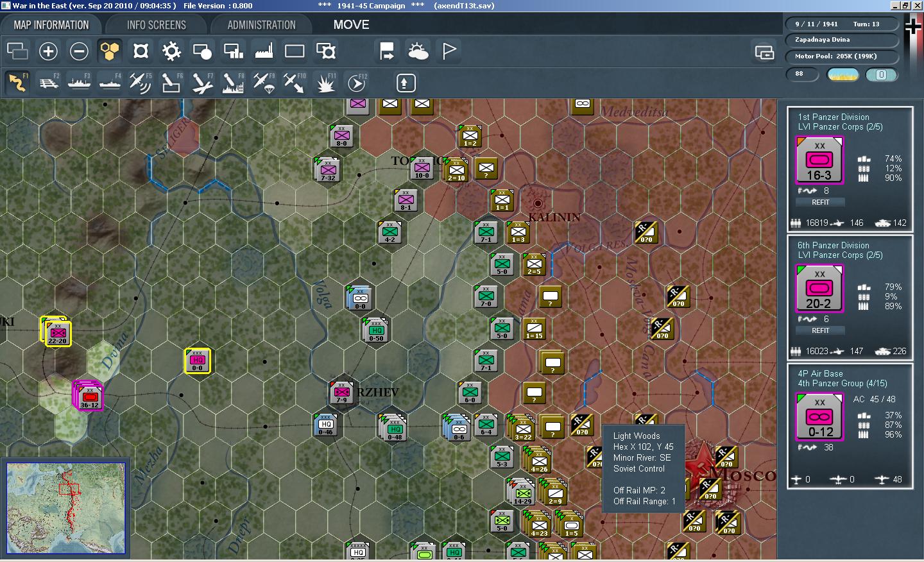Select the F8 city bombing icon
Viewport: 924px width, 562px height.
(233, 83)
